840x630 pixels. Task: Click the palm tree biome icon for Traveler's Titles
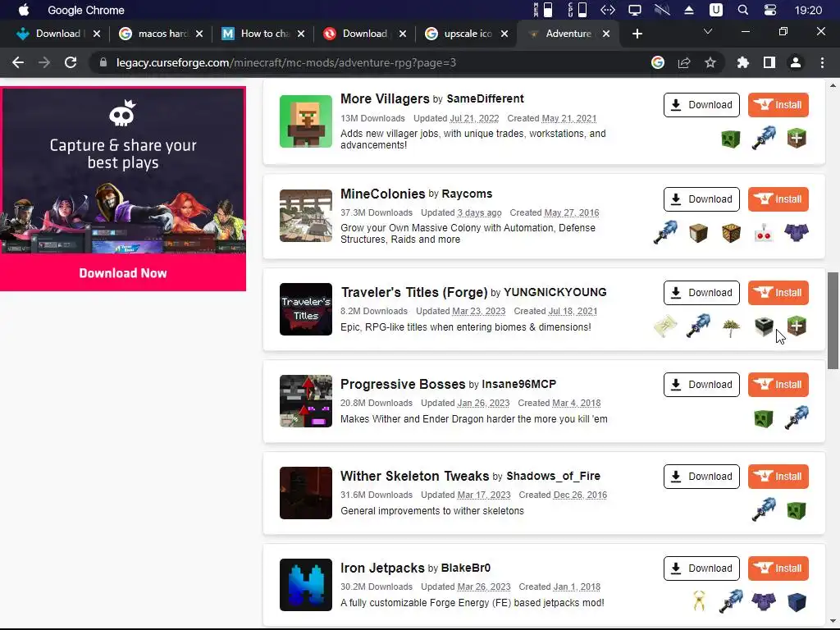point(731,326)
